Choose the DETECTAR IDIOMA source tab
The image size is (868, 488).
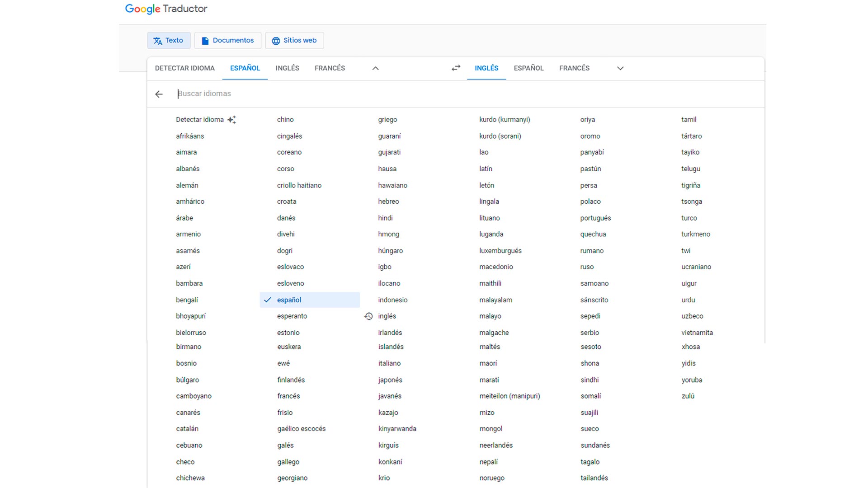(x=185, y=68)
